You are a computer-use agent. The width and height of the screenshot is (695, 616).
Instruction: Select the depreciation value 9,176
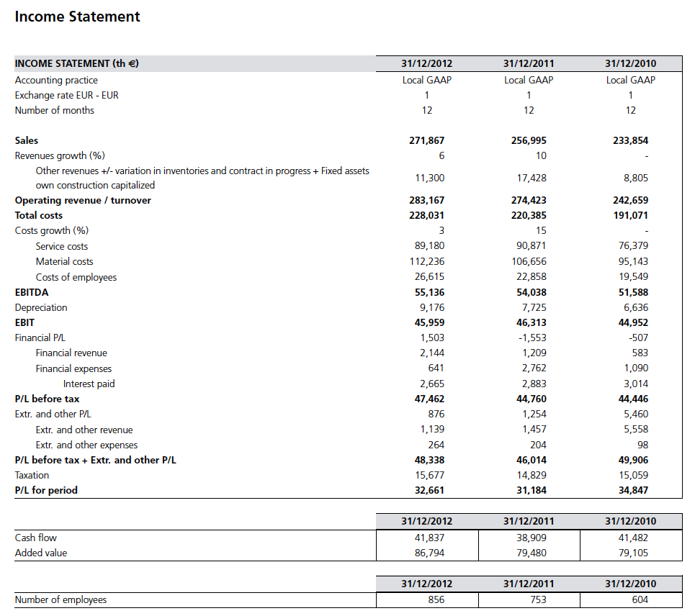432,308
